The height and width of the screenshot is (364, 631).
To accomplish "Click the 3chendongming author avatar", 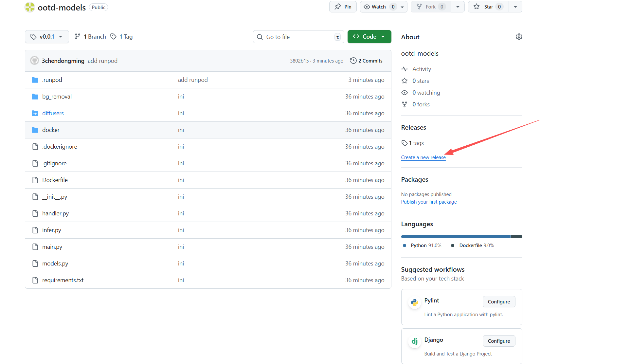I will click(34, 61).
